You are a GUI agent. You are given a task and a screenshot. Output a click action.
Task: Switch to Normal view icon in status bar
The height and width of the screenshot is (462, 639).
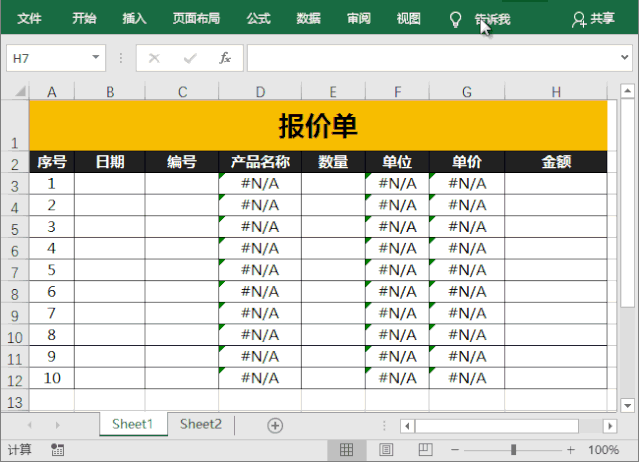click(x=346, y=450)
